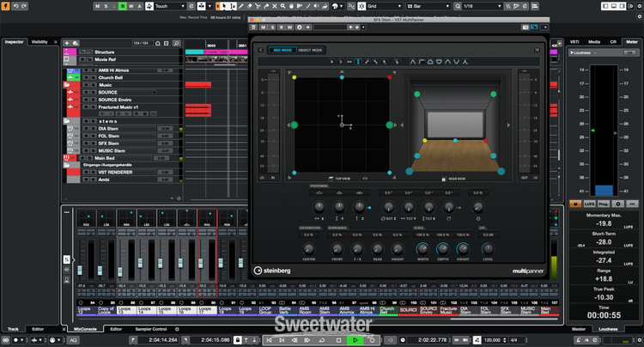Screen dimensions: 644x347
Task: Toggle the left zone visibility button
Action: pyautogui.click(x=605, y=6)
